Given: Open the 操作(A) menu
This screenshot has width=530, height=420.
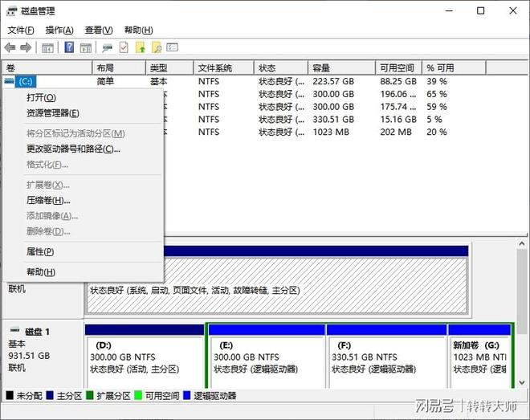Looking at the screenshot, I should click(x=59, y=30).
